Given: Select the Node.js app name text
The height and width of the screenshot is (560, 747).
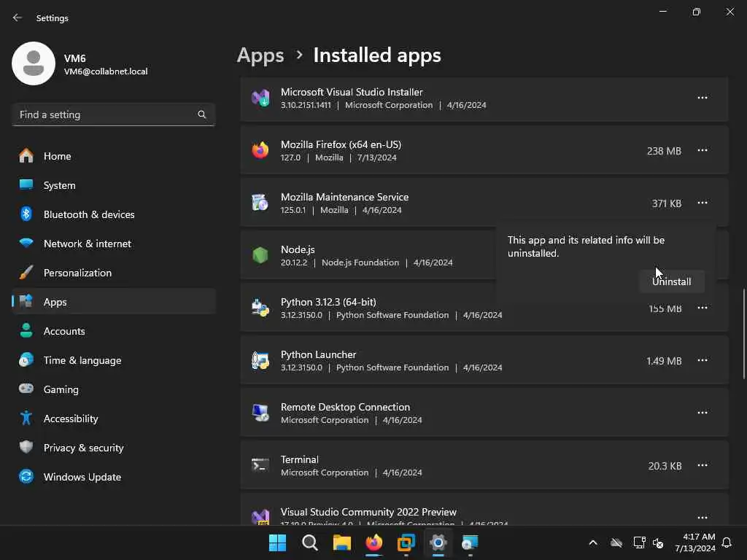Looking at the screenshot, I should click(x=298, y=249).
